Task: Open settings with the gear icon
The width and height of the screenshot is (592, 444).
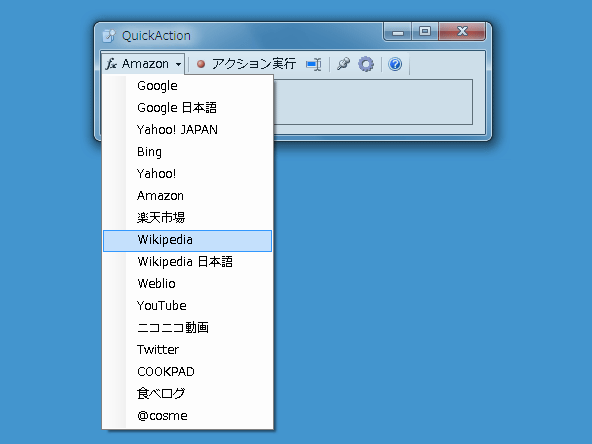Action: (x=366, y=64)
